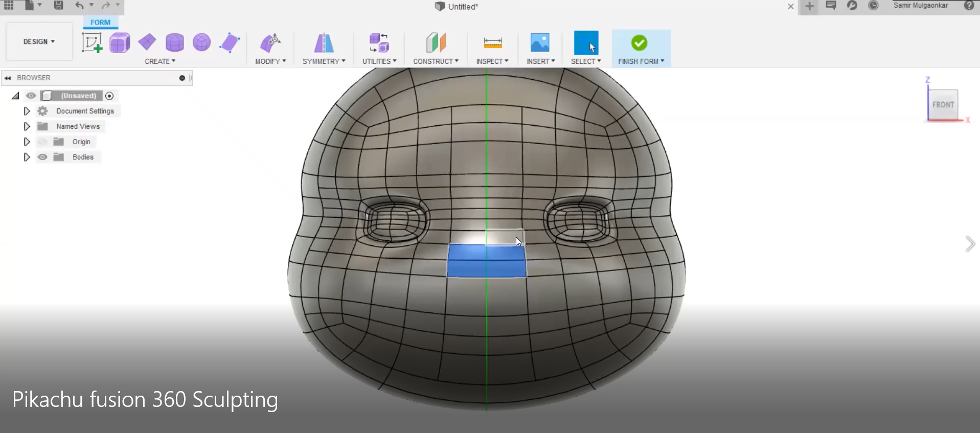Open the undo history dropdown arrow
The height and width of the screenshot is (433, 980).
tap(92, 5)
